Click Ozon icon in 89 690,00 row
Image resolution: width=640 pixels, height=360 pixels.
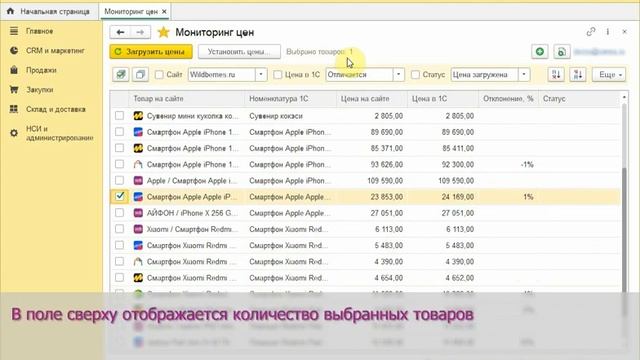click(x=138, y=132)
